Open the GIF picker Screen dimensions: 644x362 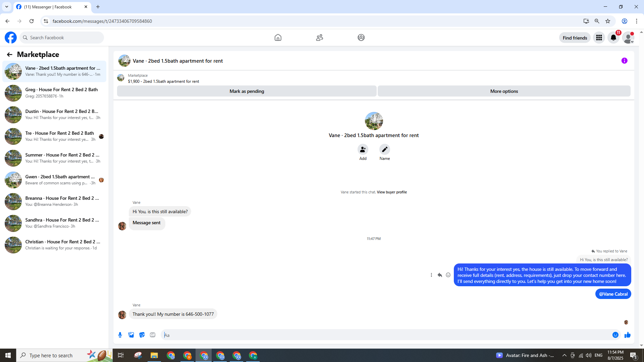coord(153,335)
